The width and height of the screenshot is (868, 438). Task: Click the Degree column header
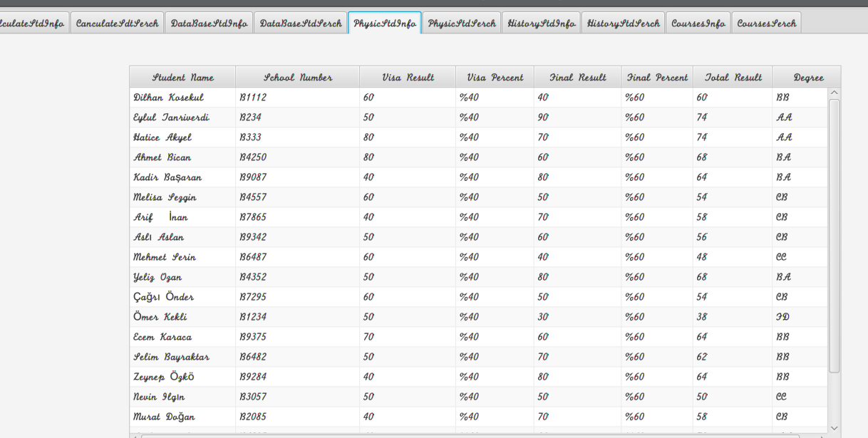807,77
